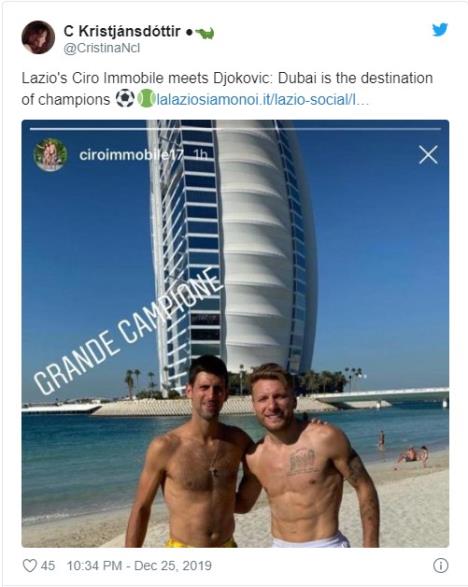Click the soccer ball emoji in the tweet

(125, 99)
